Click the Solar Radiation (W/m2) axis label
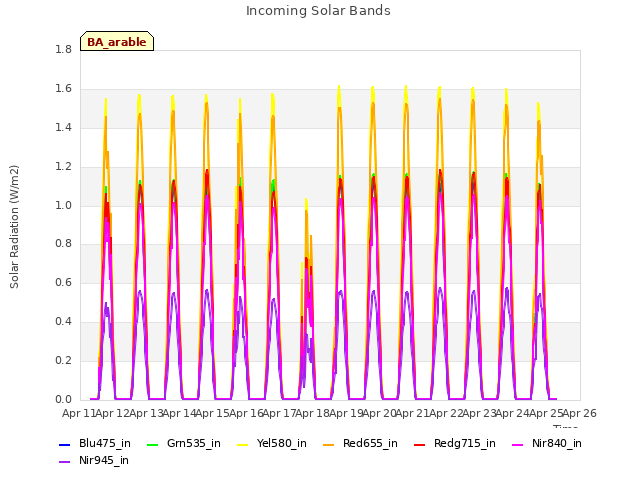Viewport: 640px width, 480px height. click(x=14, y=227)
